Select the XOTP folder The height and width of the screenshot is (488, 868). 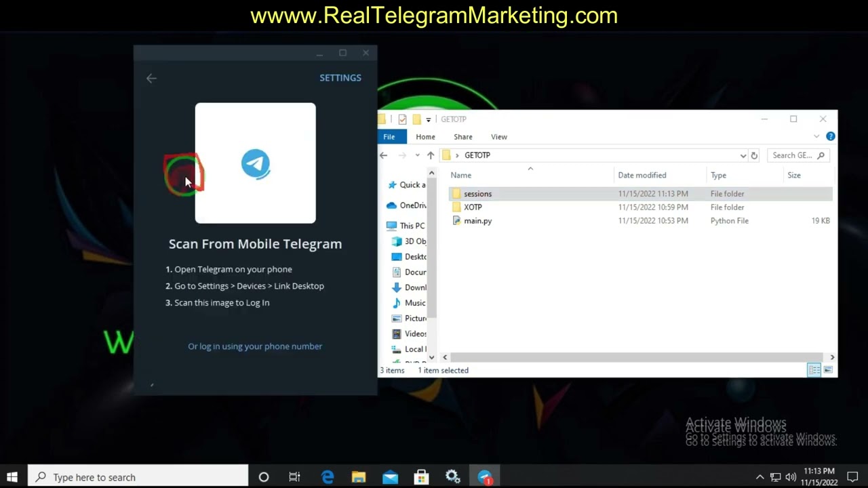(x=473, y=207)
